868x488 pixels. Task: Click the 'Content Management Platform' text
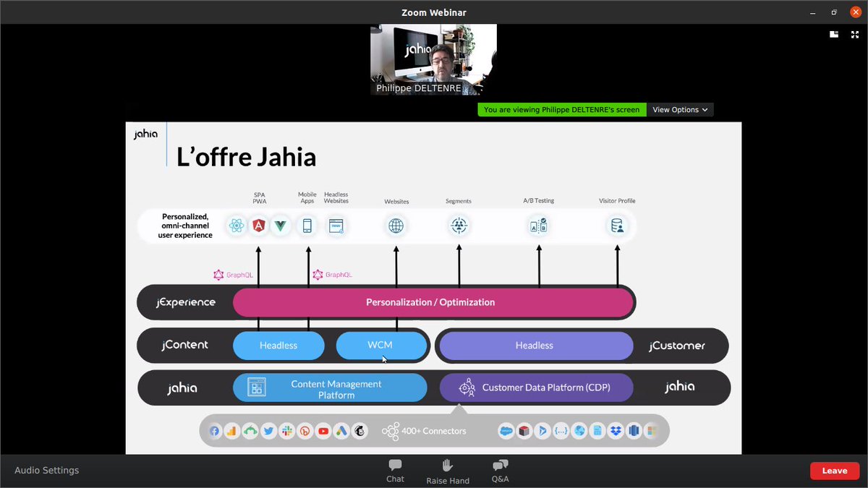click(x=336, y=390)
